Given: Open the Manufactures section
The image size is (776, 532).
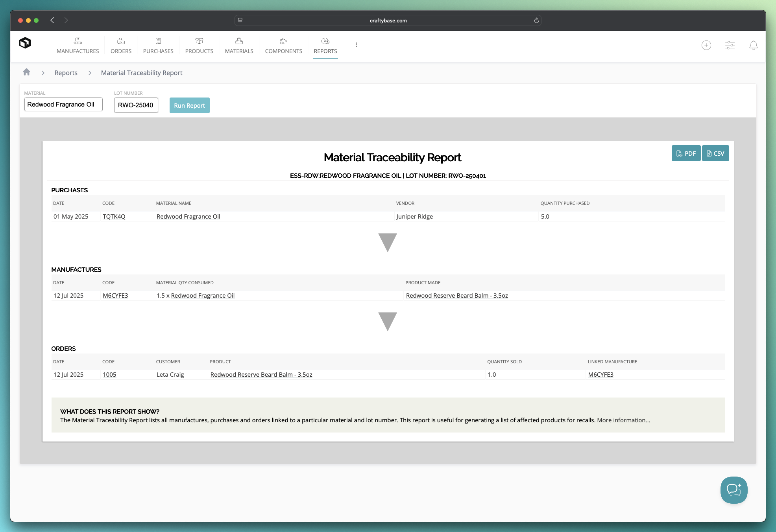Looking at the screenshot, I should coord(78,46).
